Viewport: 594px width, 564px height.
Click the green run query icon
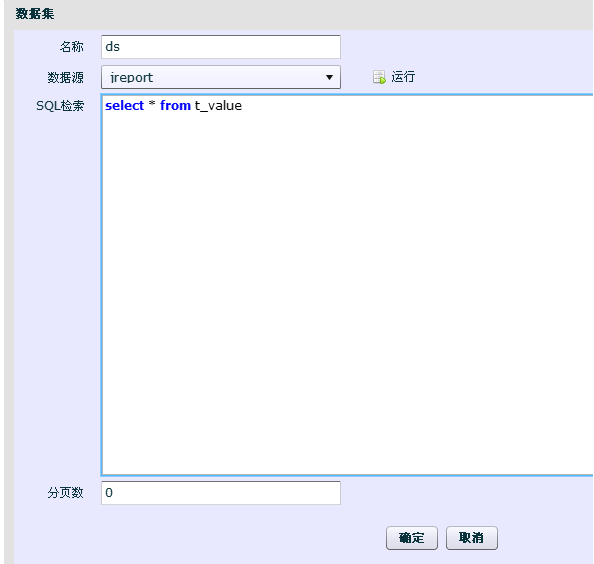379,77
